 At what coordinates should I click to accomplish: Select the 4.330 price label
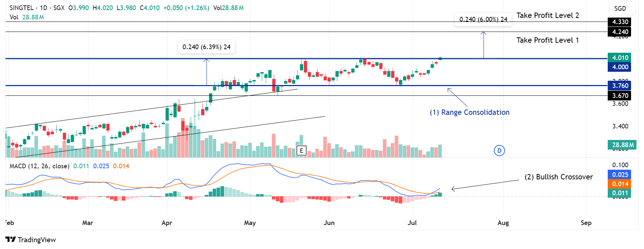(x=619, y=22)
